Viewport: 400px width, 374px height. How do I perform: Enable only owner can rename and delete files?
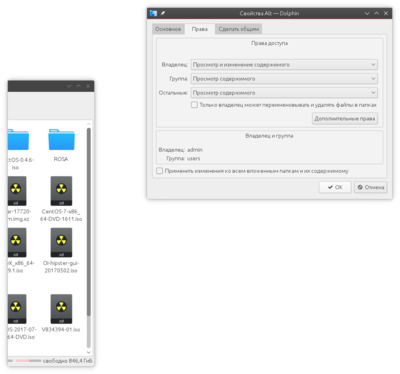(194, 105)
